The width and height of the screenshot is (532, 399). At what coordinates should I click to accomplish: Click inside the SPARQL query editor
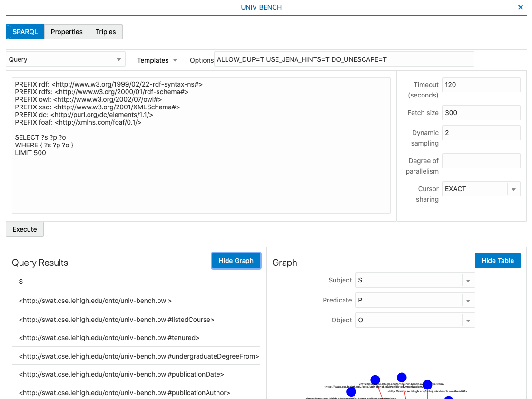coord(201,146)
